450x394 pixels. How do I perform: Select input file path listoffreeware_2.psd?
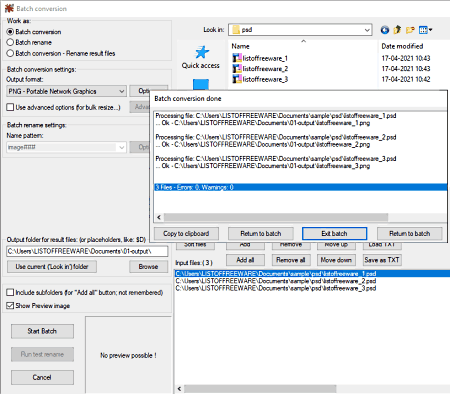[276, 281]
